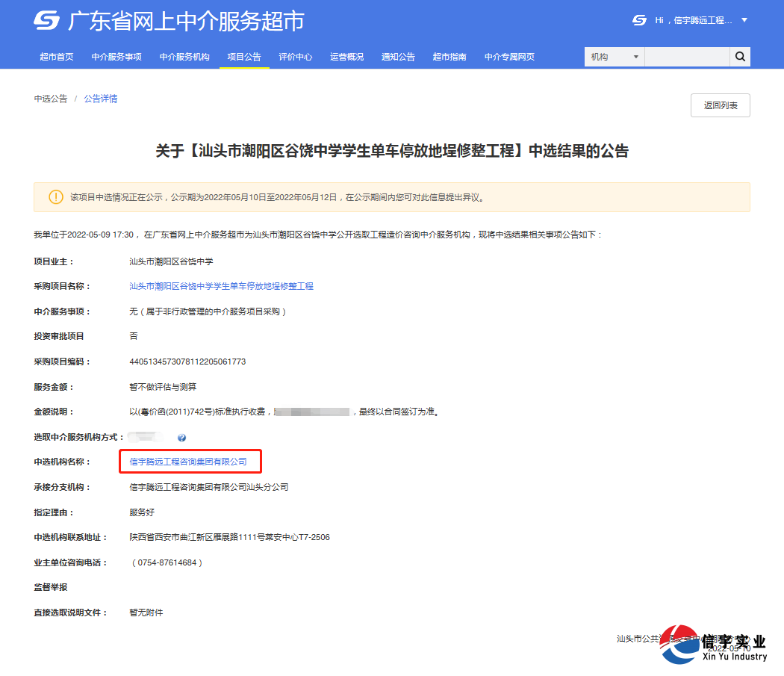Viewport: 784px width, 676px height.
Task: Select the magnifier to submit a search
Action: (x=739, y=56)
